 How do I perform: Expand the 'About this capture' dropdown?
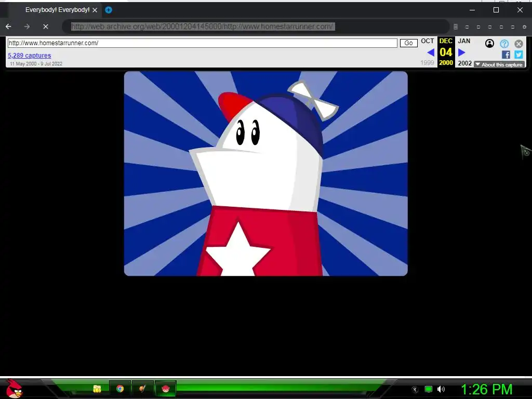coord(499,64)
